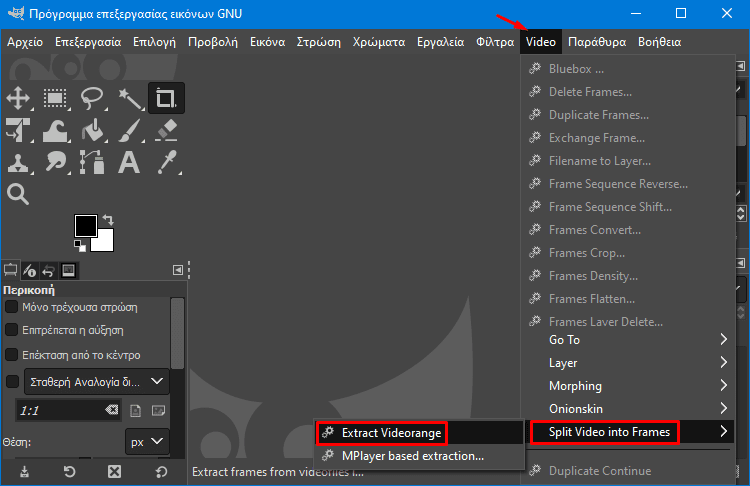This screenshot has width=750, height=486.
Task: Delete tool preset icon at bottom
Action: (114, 472)
